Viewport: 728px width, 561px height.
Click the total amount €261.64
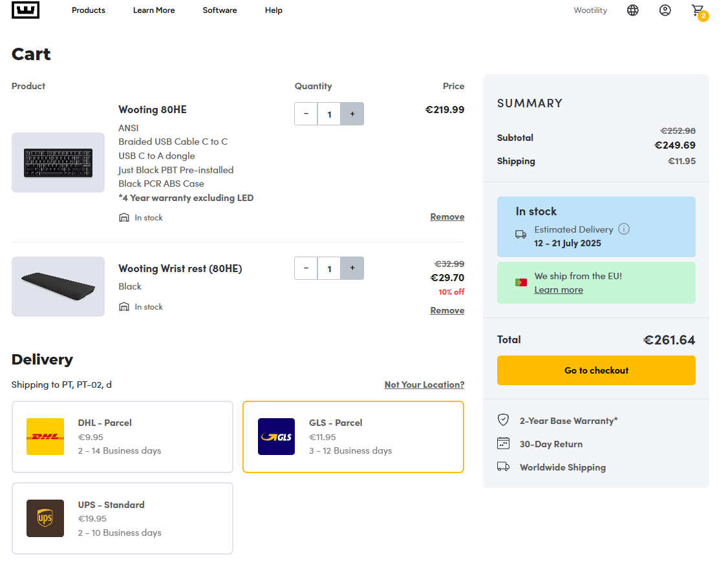click(x=669, y=340)
